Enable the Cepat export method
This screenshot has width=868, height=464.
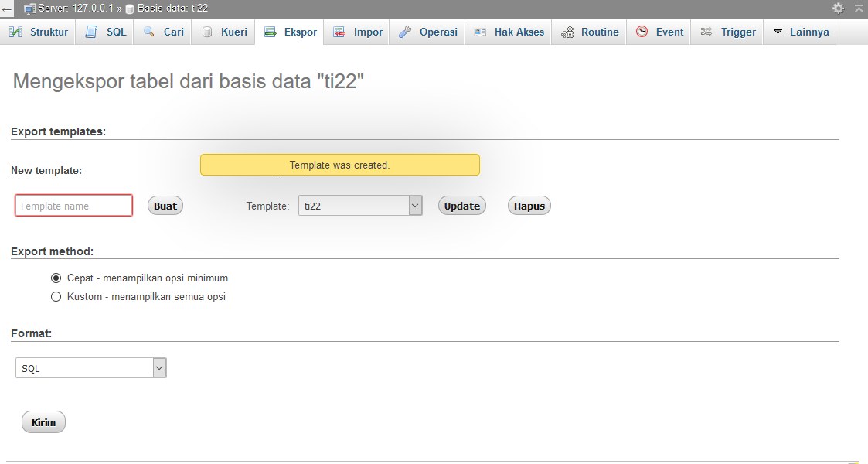coord(56,278)
